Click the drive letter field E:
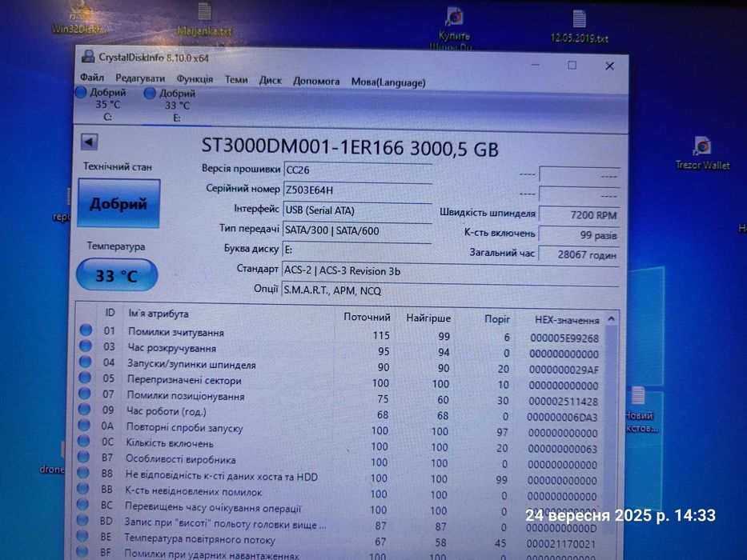The height and width of the screenshot is (560, 747). click(357, 250)
